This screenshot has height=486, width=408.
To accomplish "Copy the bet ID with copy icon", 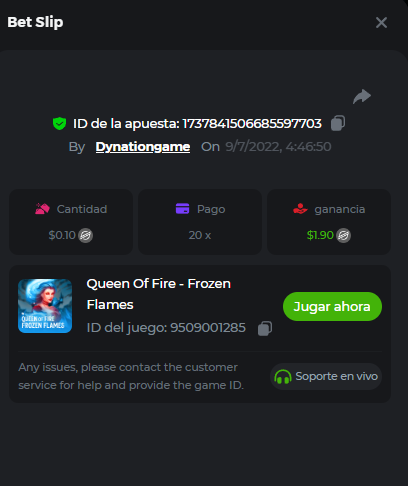I will [x=338, y=123].
